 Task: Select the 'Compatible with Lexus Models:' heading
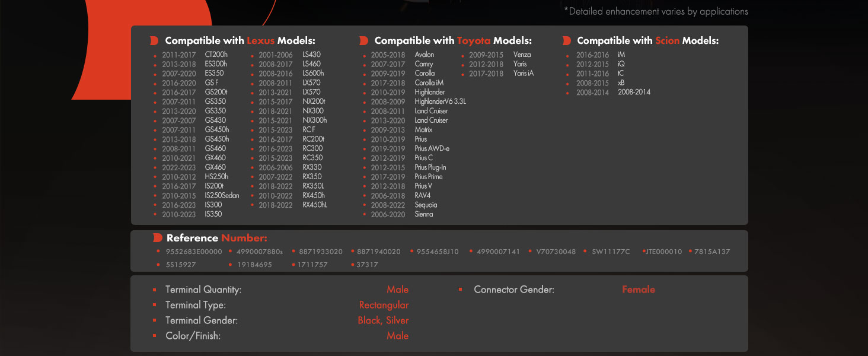point(240,41)
